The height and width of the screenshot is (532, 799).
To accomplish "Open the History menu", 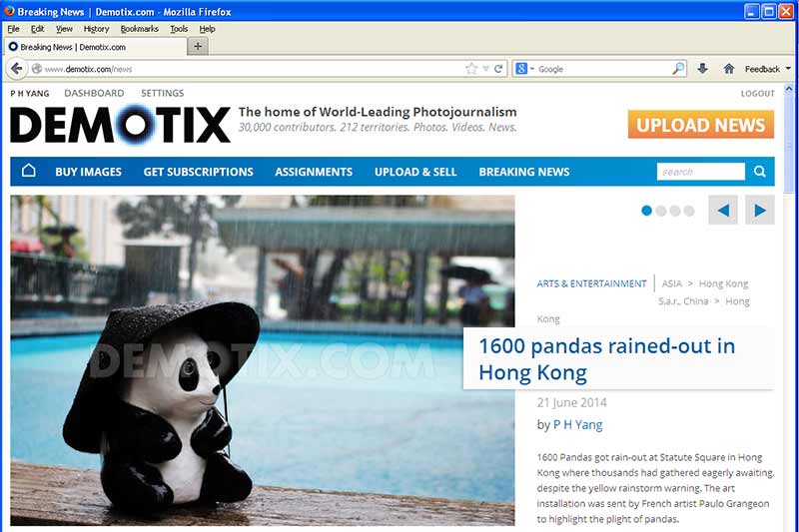I will [96, 29].
